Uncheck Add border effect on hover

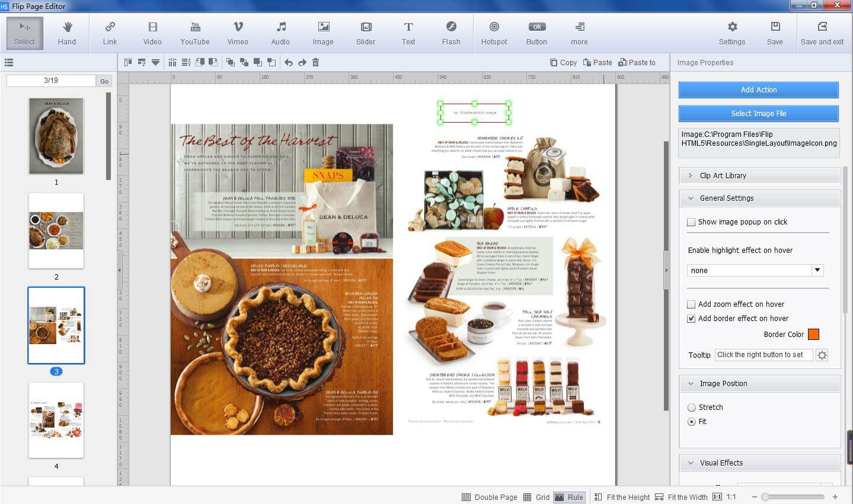(691, 318)
